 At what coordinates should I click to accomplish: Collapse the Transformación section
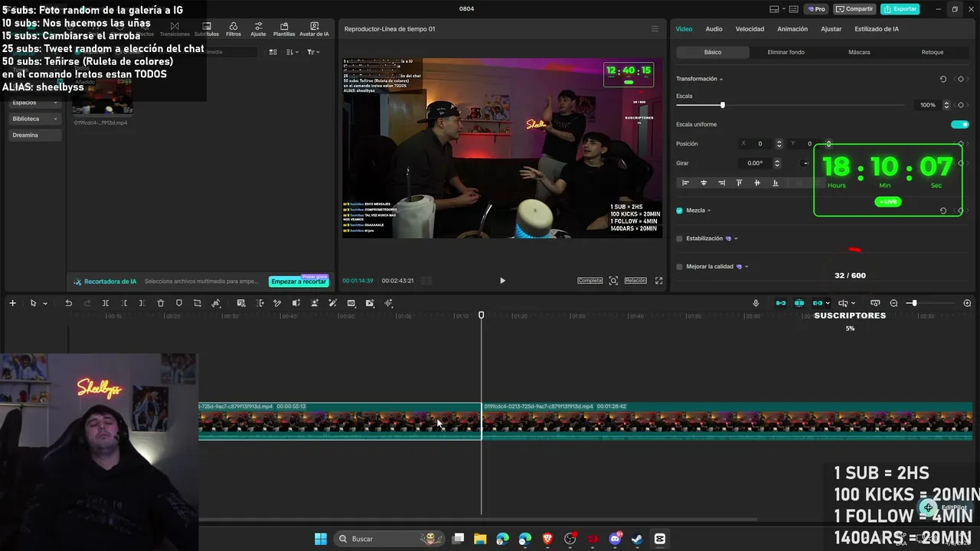pos(721,79)
